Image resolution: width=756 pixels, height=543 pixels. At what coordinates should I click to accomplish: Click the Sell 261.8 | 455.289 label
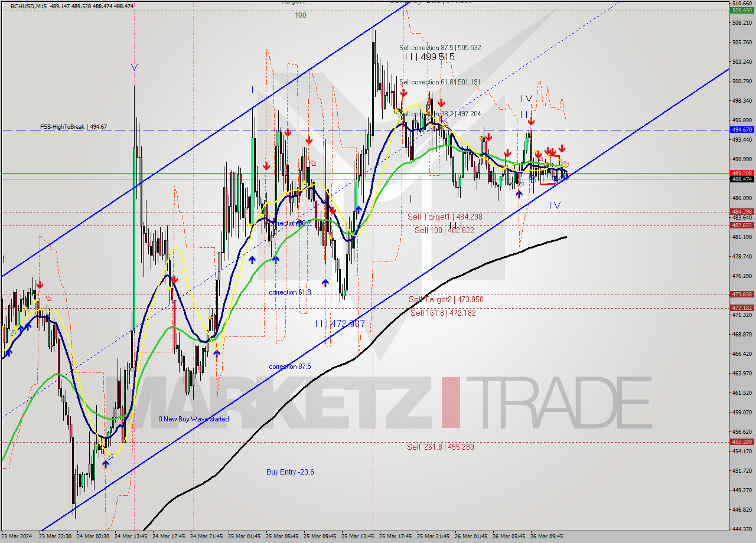click(441, 447)
